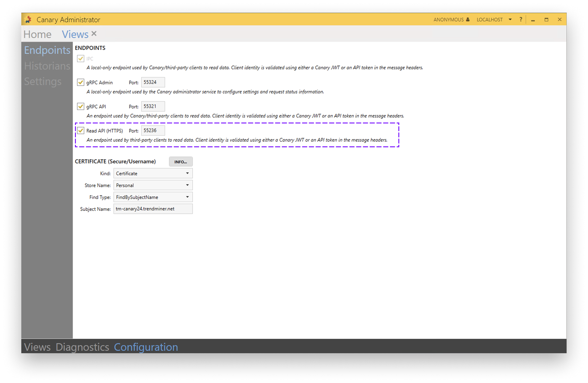The image size is (588, 383).
Task: Toggle the Read API (HTTPS) endpoint
Action: tap(80, 130)
